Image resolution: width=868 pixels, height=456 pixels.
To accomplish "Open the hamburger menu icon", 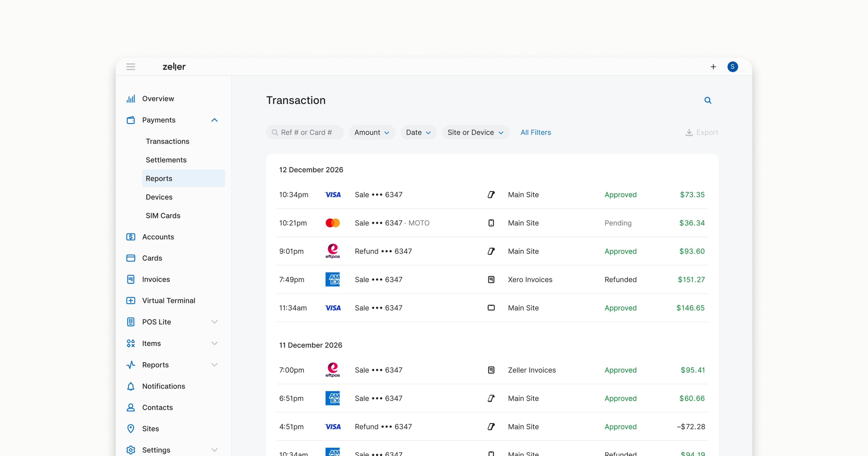I will (131, 67).
